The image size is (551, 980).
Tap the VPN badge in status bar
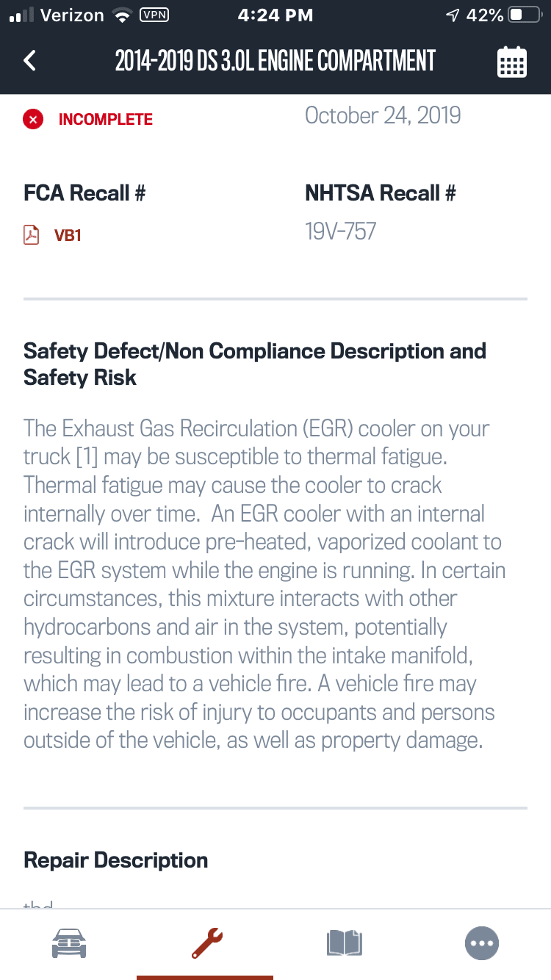(154, 15)
